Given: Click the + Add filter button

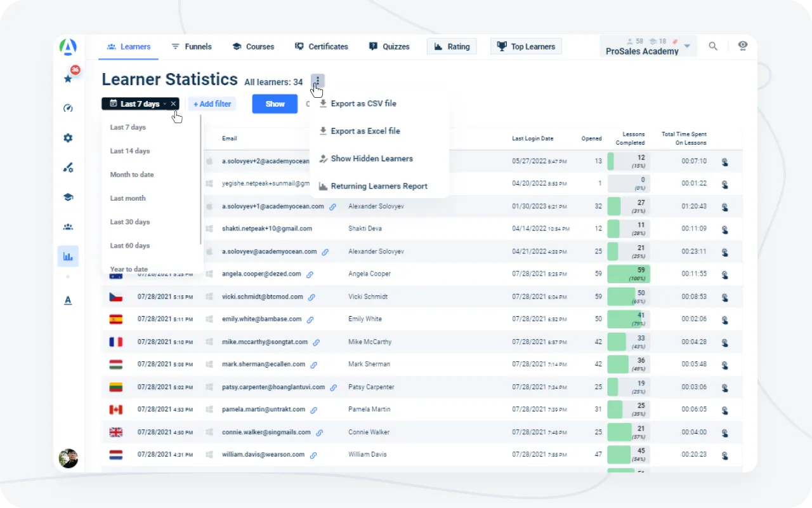Looking at the screenshot, I should (212, 104).
